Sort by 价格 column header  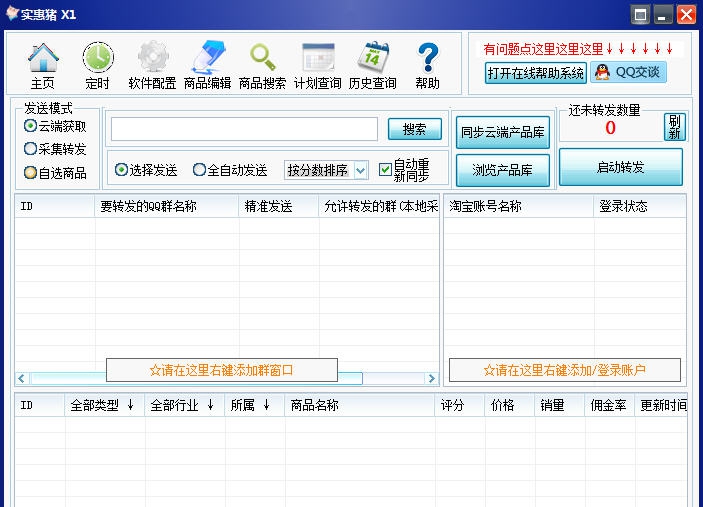pyautogui.click(x=509, y=405)
